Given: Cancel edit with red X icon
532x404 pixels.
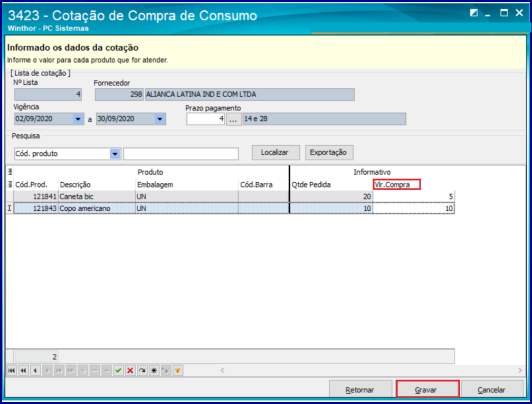Looking at the screenshot, I should pyautogui.click(x=130, y=370).
